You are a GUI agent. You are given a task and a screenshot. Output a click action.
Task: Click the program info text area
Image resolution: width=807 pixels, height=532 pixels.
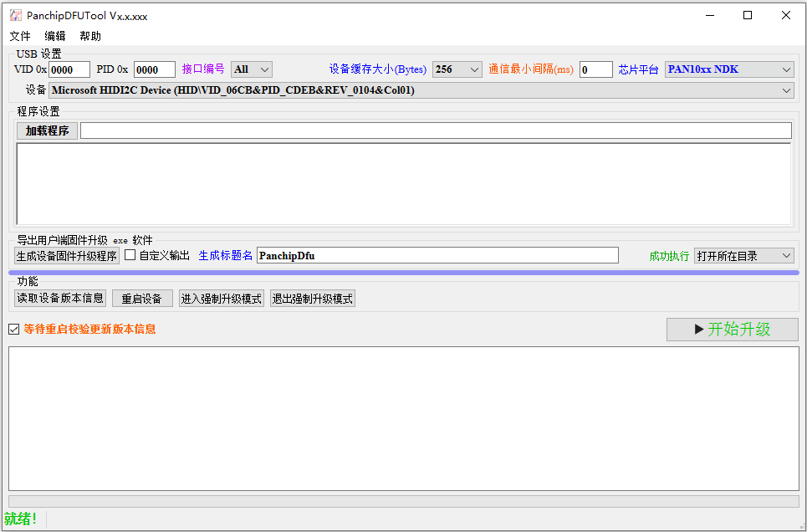click(x=404, y=184)
